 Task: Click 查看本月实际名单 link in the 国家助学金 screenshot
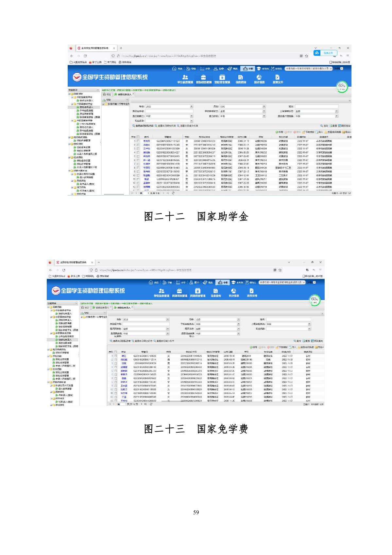point(143,126)
